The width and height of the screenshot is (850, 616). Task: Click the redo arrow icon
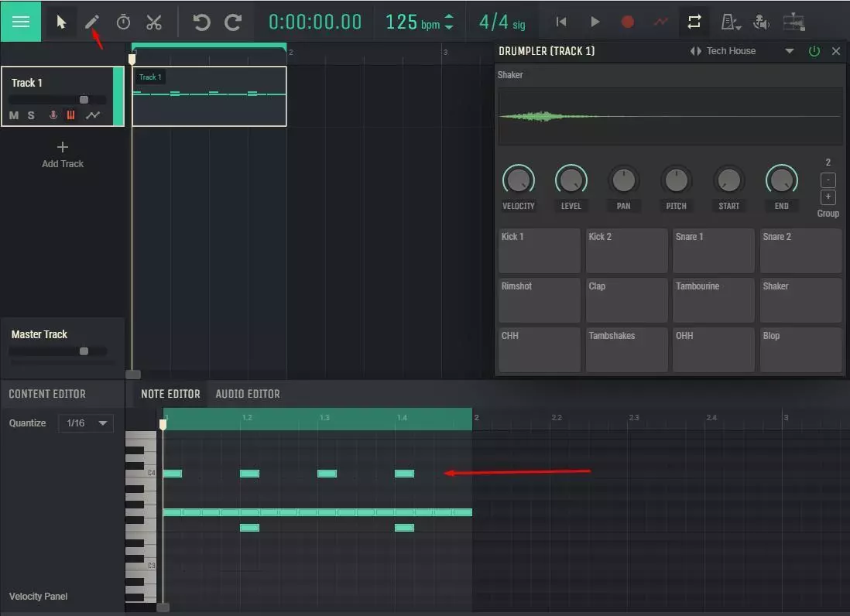pos(232,22)
